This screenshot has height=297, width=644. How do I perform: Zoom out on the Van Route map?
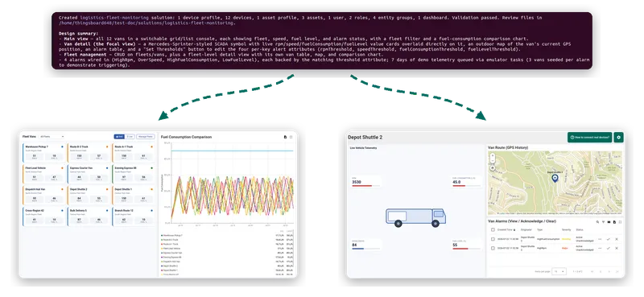pos(493,161)
